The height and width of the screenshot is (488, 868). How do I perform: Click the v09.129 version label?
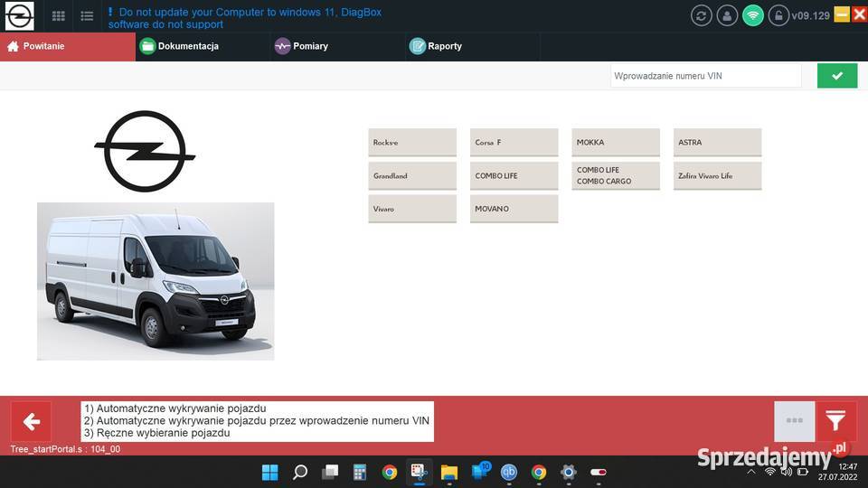point(810,16)
